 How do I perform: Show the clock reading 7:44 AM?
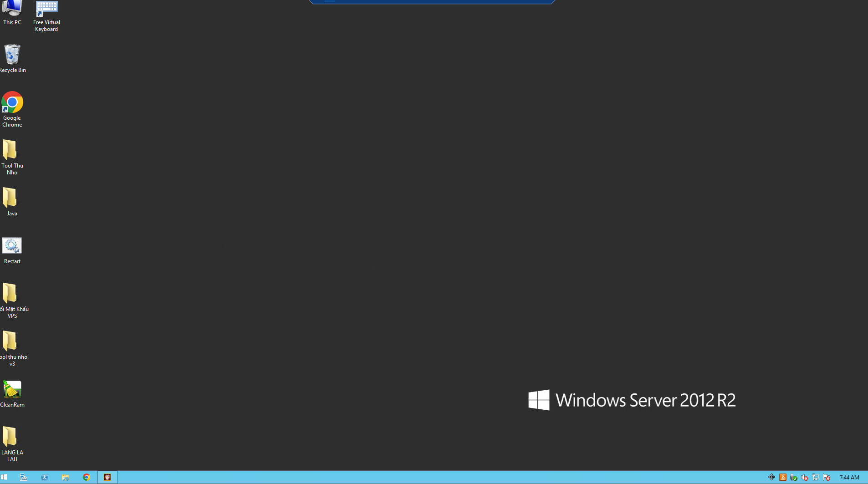849,477
